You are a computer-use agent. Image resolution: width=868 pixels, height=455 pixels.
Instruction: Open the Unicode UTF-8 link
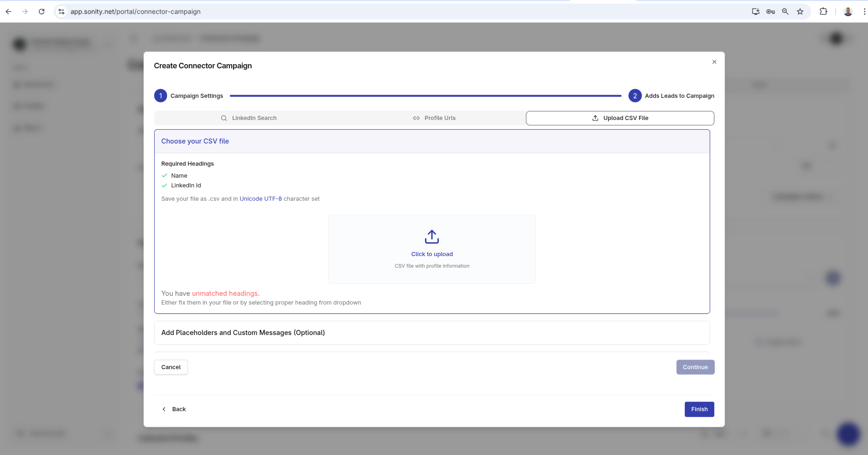pos(261,199)
